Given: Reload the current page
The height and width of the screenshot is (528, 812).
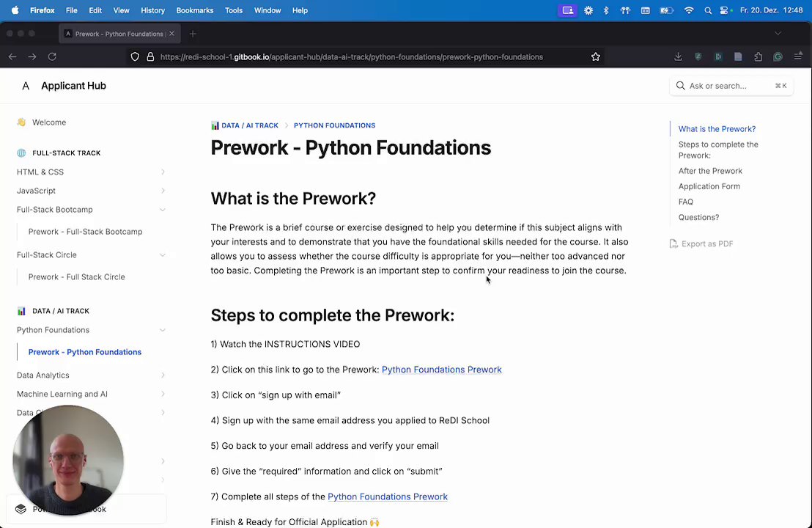Looking at the screenshot, I should (x=52, y=57).
